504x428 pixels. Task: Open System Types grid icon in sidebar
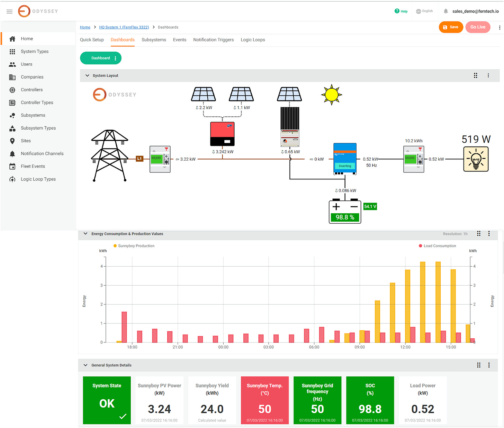pyautogui.click(x=12, y=52)
